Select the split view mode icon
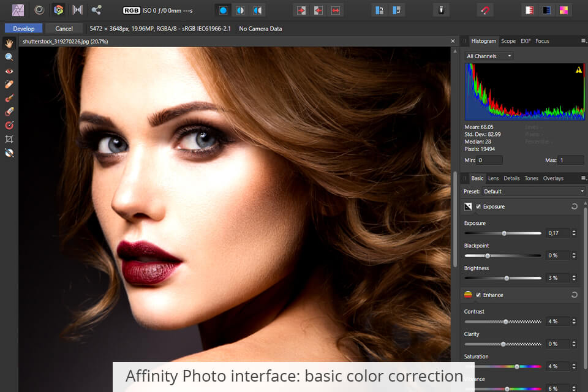Screen dimensions: 588x392 240,10
